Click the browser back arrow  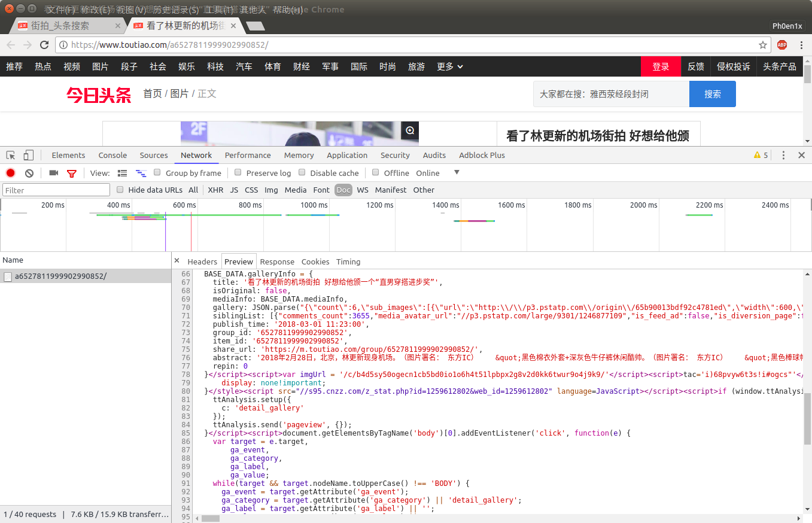[11, 45]
